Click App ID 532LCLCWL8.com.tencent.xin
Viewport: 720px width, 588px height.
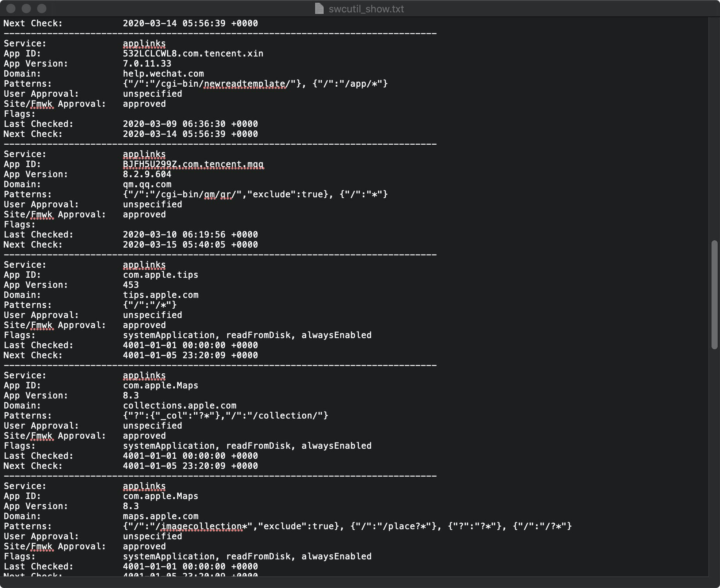pyautogui.click(x=193, y=53)
